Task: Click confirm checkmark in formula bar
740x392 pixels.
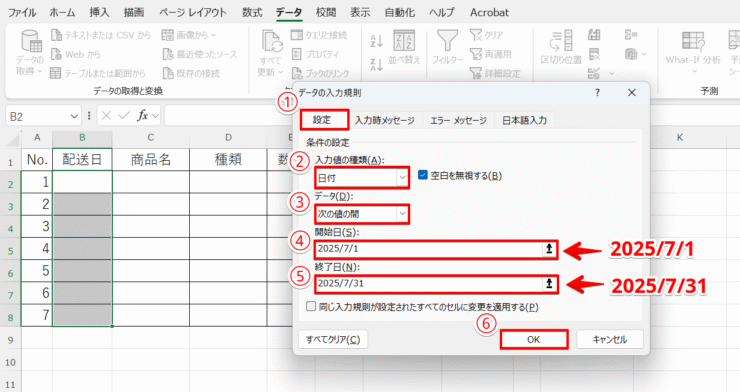Action: coord(124,116)
